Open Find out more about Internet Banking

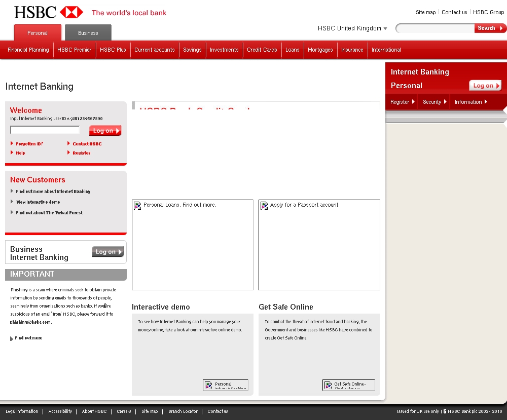point(53,192)
